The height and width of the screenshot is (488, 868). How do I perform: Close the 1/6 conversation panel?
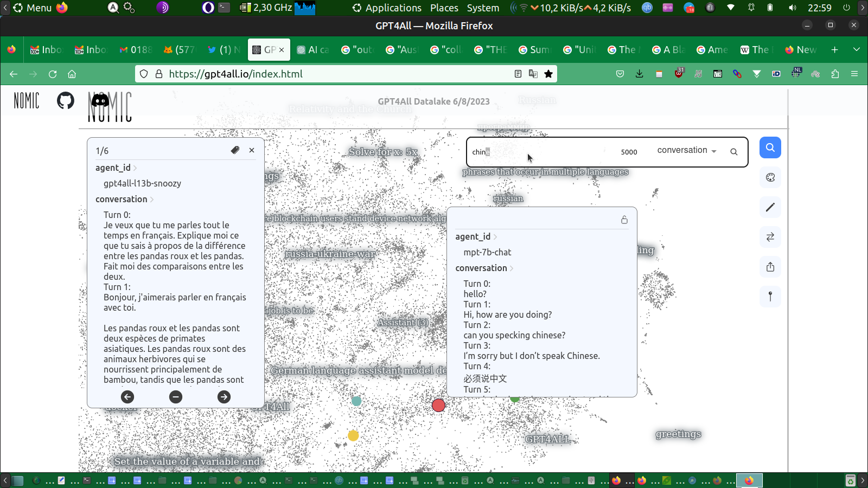pos(252,150)
